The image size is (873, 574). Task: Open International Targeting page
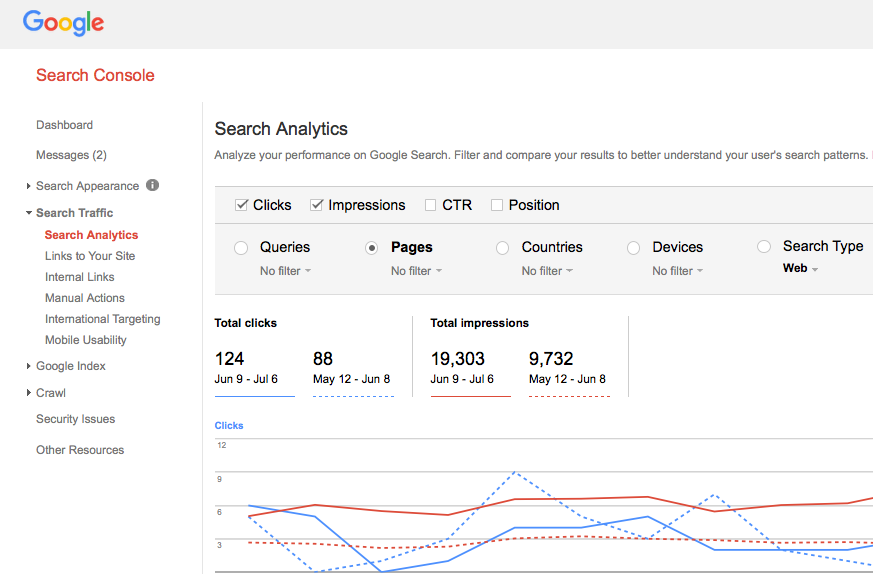point(102,319)
